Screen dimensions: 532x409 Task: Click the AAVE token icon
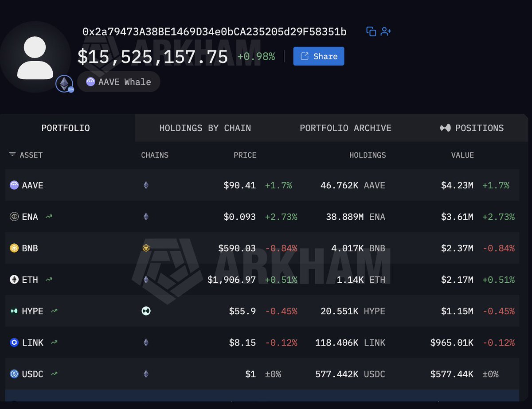(14, 185)
